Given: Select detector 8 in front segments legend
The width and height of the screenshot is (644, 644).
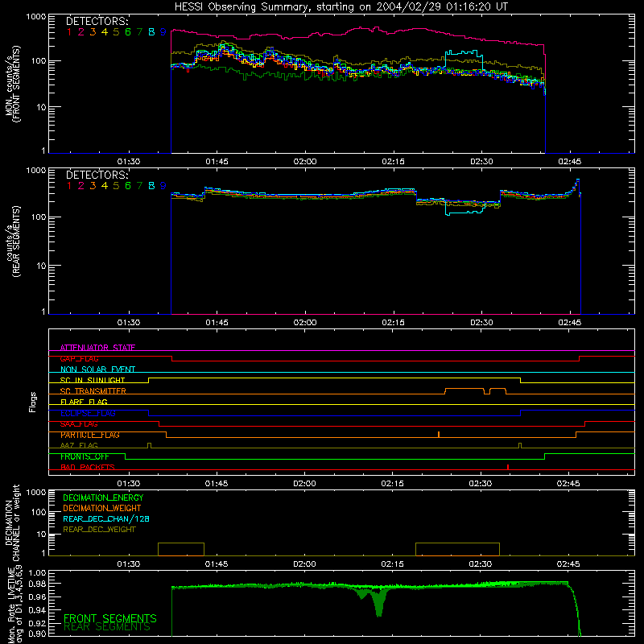Looking at the screenshot, I should click(151, 32).
